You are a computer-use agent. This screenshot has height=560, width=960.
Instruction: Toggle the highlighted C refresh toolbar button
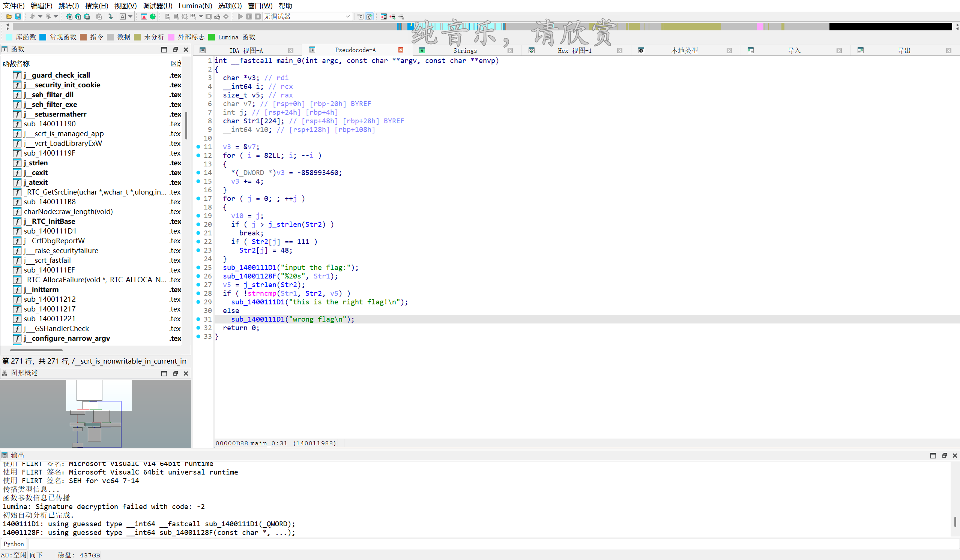(369, 16)
